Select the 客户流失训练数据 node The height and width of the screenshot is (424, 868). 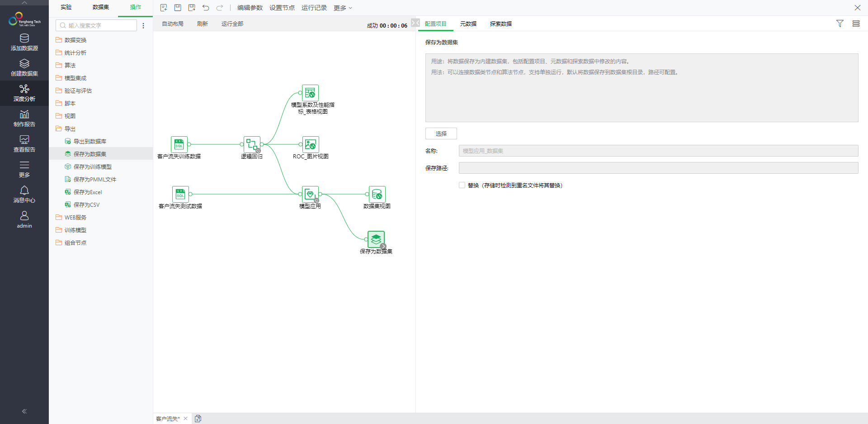click(x=179, y=144)
